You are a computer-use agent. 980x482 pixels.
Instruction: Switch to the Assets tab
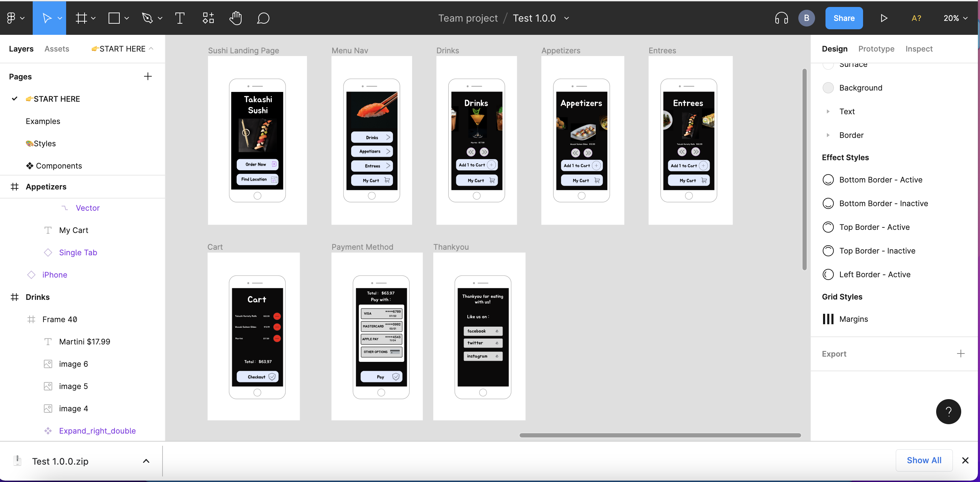click(57, 49)
